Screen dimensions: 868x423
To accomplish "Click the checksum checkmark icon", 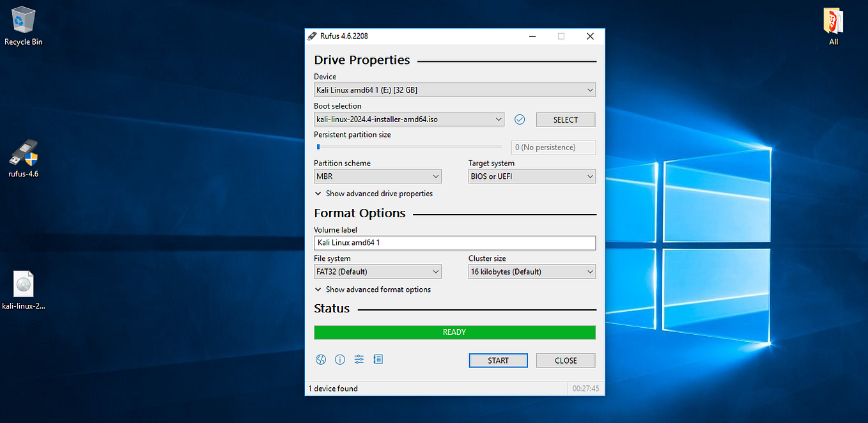I will pos(520,119).
